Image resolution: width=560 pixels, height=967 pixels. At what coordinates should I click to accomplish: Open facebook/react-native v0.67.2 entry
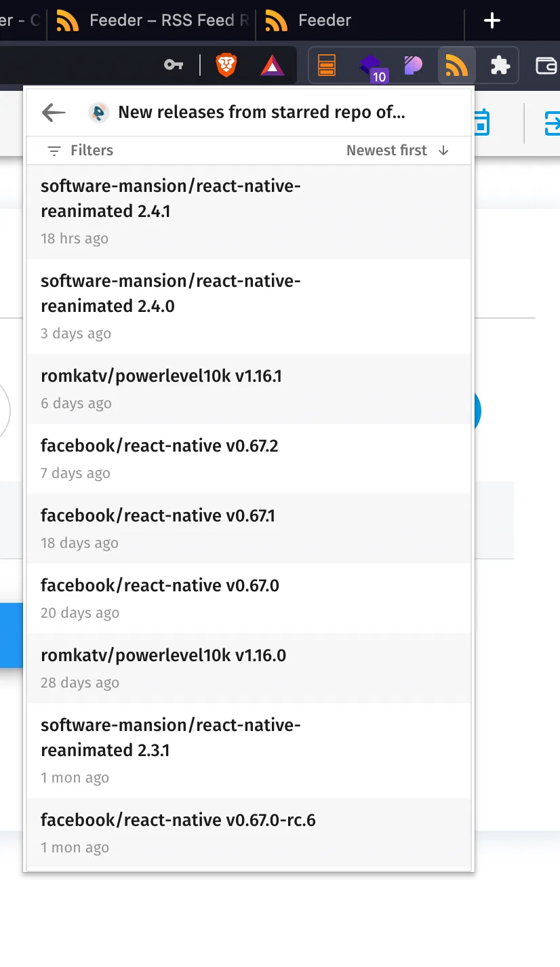point(249,458)
